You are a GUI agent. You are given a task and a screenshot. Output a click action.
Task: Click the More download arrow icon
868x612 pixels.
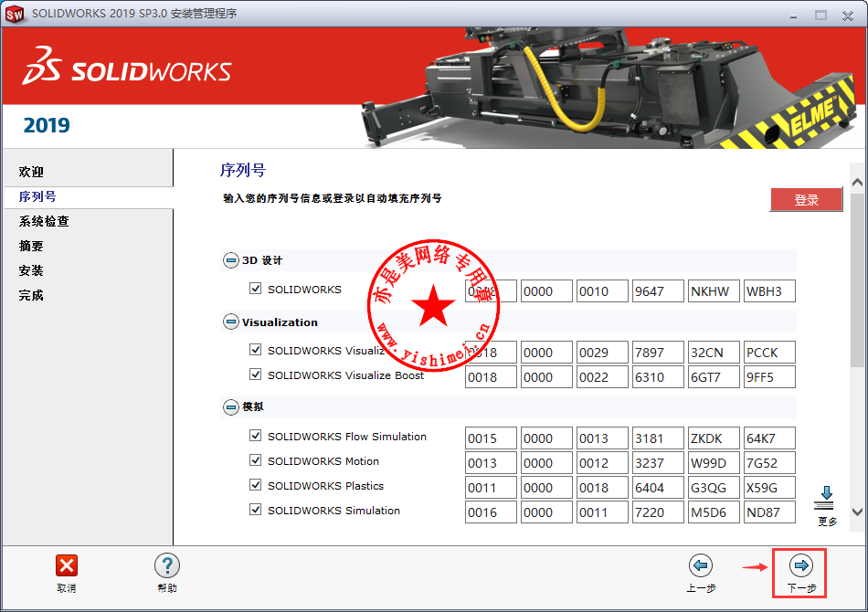(825, 498)
